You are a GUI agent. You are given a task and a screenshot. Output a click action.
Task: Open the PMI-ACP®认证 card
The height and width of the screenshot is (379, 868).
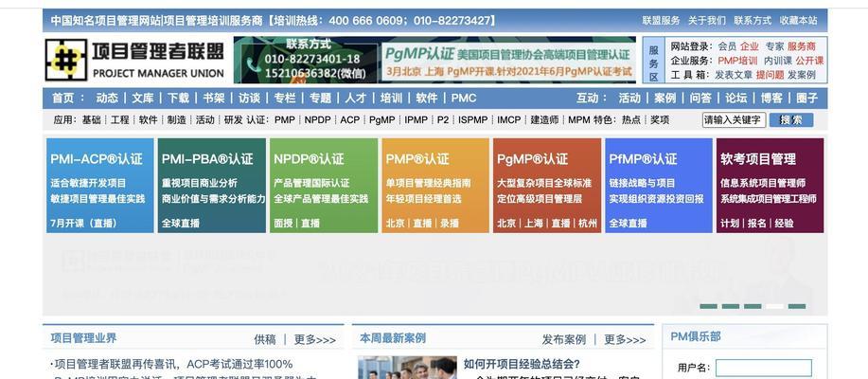point(100,185)
